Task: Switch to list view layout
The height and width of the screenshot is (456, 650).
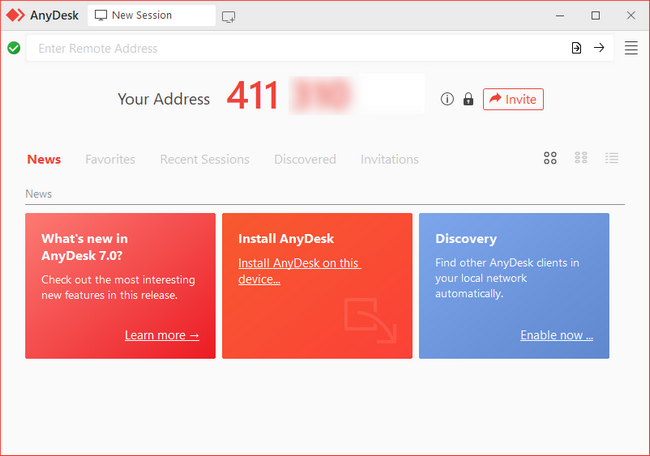Action: (x=611, y=158)
